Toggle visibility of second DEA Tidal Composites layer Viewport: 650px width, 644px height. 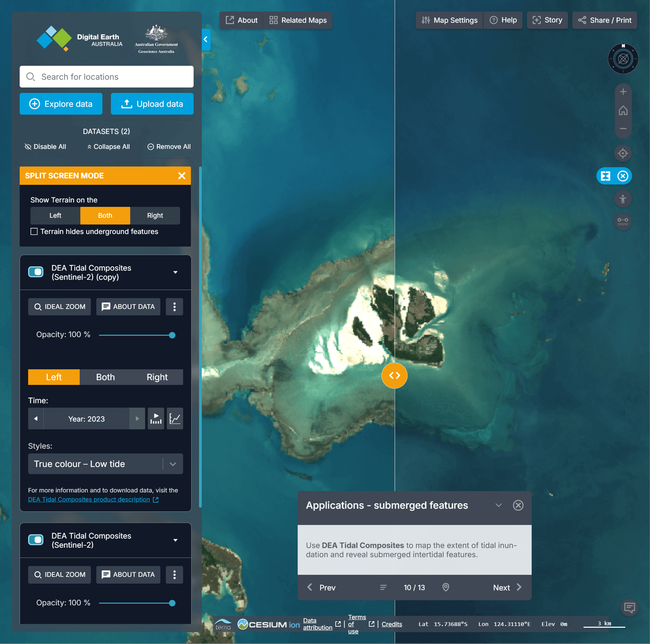(x=36, y=540)
